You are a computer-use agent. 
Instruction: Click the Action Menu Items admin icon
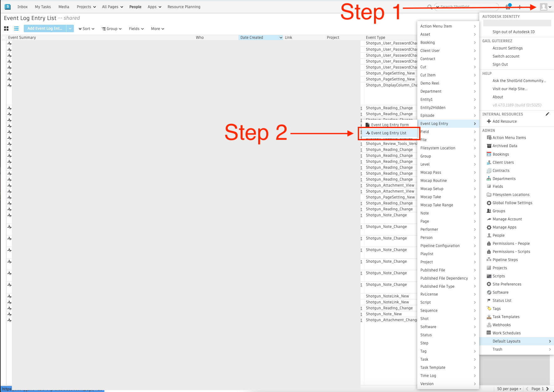coord(489,138)
